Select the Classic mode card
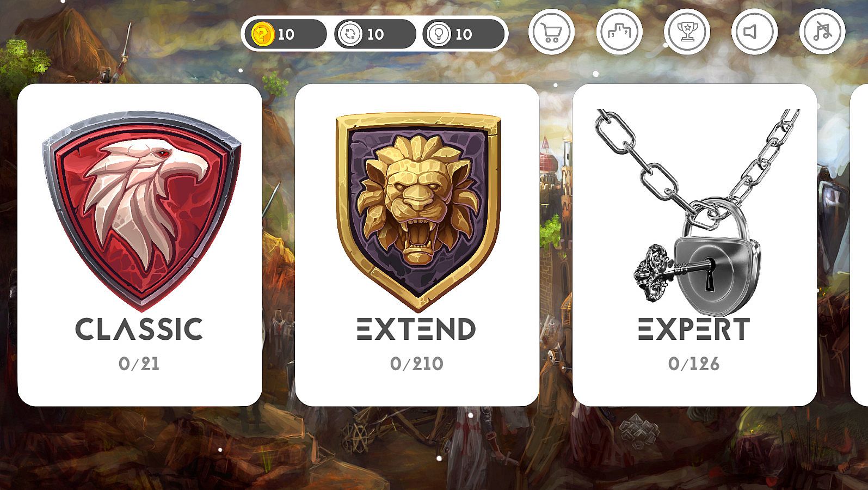This screenshot has width=868, height=490. (x=140, y=244)
